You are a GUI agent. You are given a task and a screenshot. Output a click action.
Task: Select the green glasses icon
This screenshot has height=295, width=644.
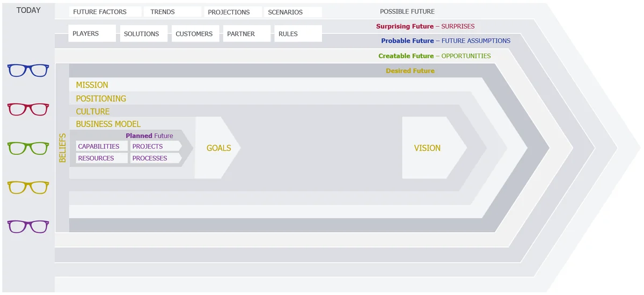28,148
